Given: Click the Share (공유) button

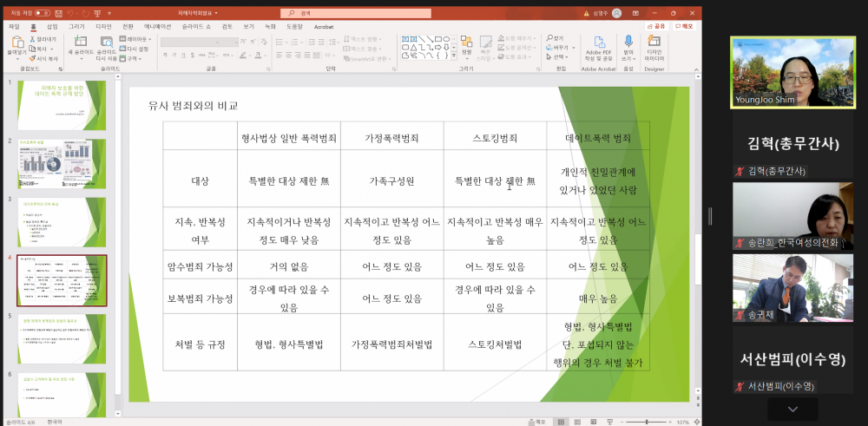Looking at the screenshot, I should pyautogui.click(x=657, y=27).
